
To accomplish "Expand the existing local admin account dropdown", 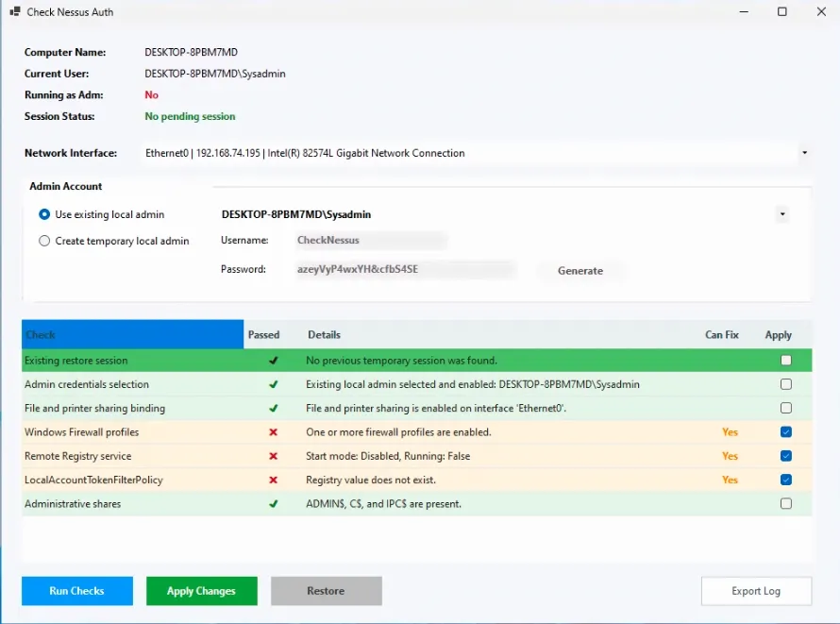I will (x=782, y=214).
